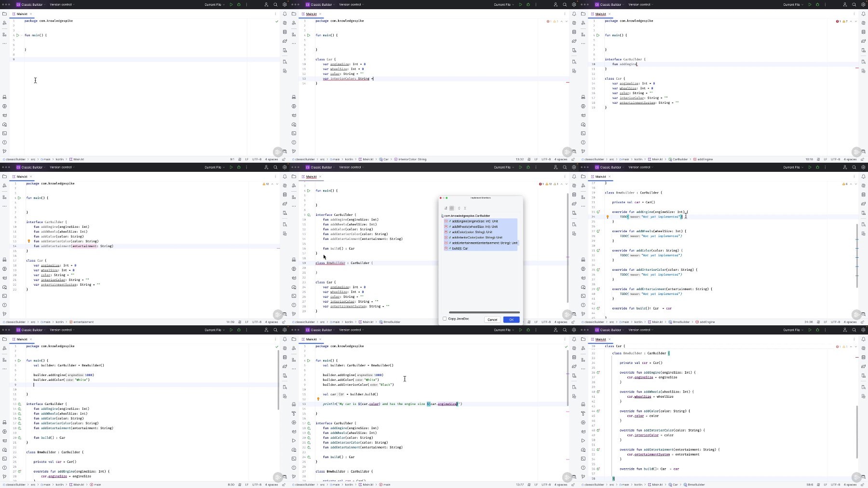Click 'Car' breadcrumb in window at 58:8

click(x=673, y=485)
